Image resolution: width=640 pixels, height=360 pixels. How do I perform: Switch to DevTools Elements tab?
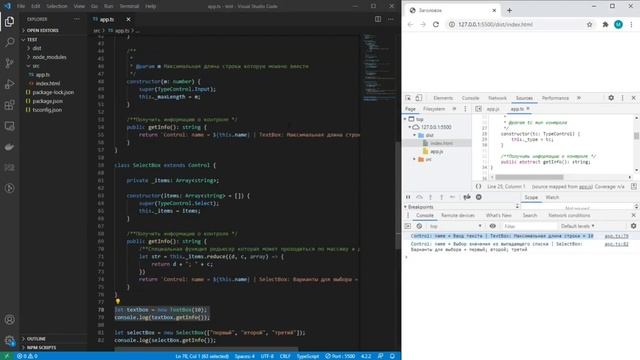pyautogui.click(x=443, y=98)
